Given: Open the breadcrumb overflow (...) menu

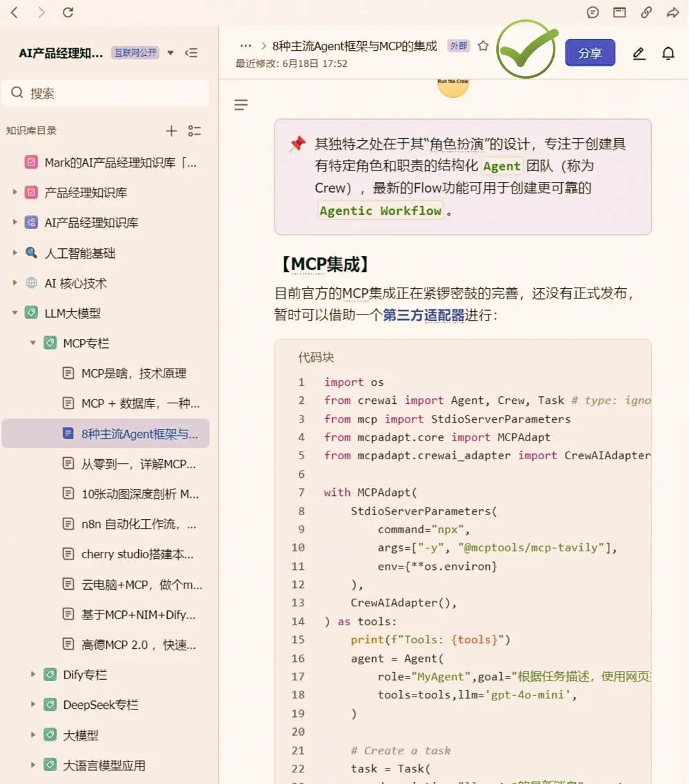Looking at the screenshot, I should 245,46.
